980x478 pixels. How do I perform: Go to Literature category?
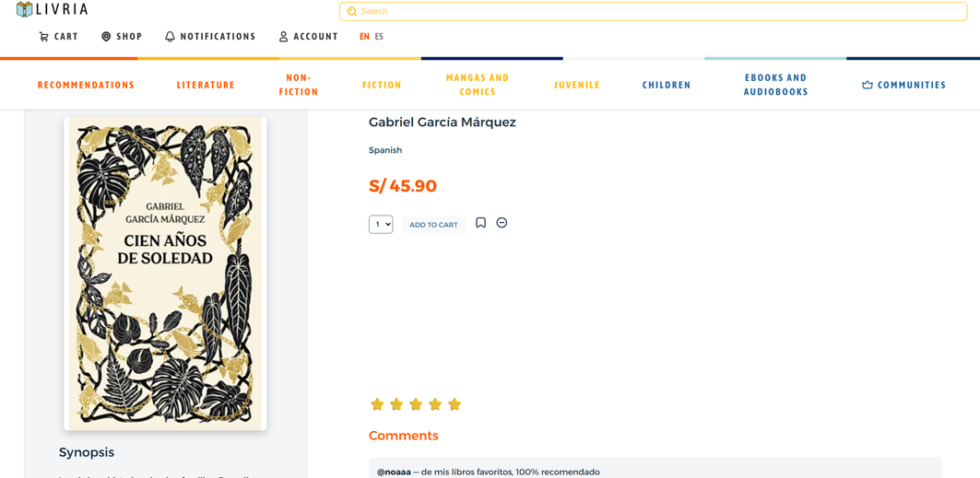click(206, 85)
